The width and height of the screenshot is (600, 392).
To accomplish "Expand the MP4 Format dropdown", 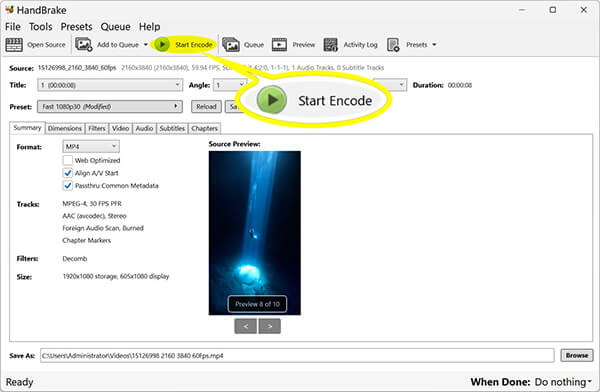I will pos(91,147).
